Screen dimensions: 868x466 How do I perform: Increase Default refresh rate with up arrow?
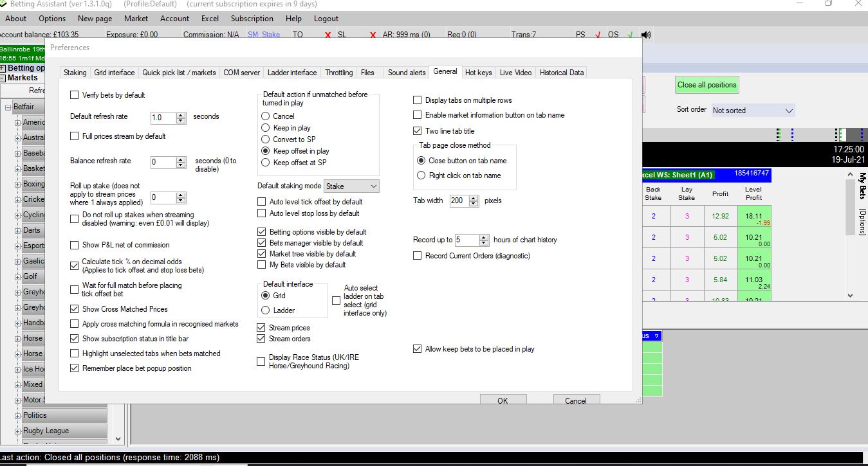click(181, 115)
